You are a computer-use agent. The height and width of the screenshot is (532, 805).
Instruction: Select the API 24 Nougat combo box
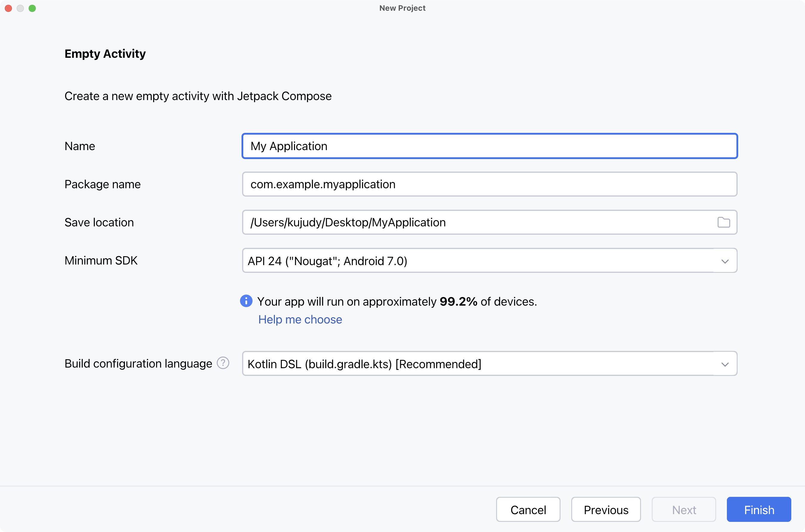[475, 261]
